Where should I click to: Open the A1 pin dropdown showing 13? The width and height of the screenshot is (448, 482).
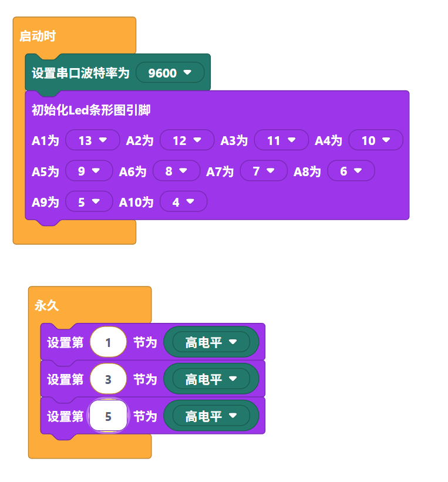(x=92, y=140)
